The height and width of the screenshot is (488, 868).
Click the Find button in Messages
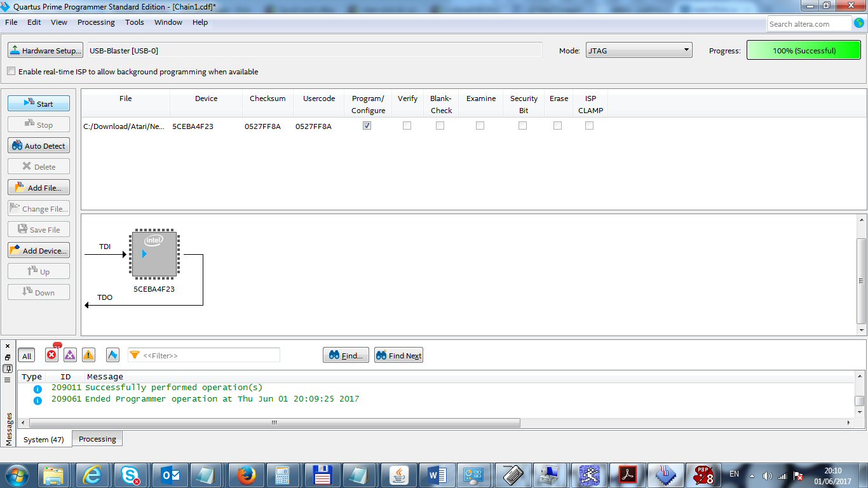(x=346, y=355)
